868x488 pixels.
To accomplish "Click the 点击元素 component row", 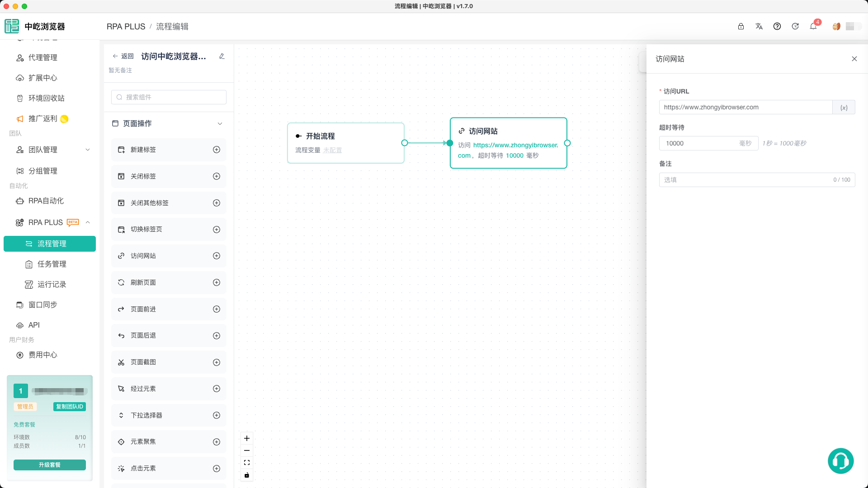I will click(x=169, y=469).
